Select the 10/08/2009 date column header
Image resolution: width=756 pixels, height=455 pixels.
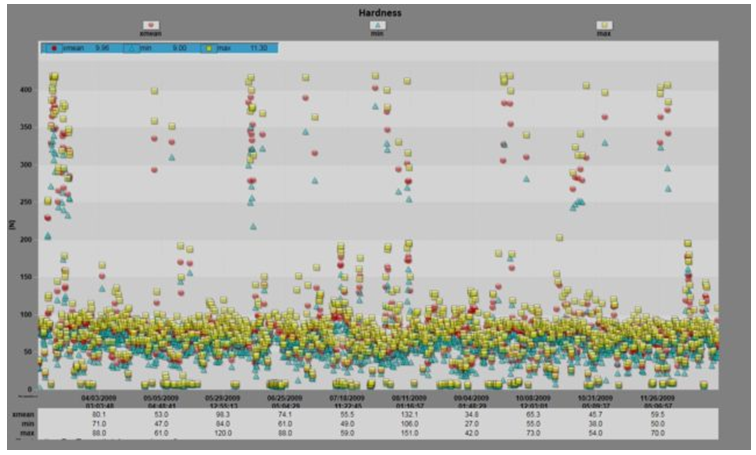click(x=533, y=399)
